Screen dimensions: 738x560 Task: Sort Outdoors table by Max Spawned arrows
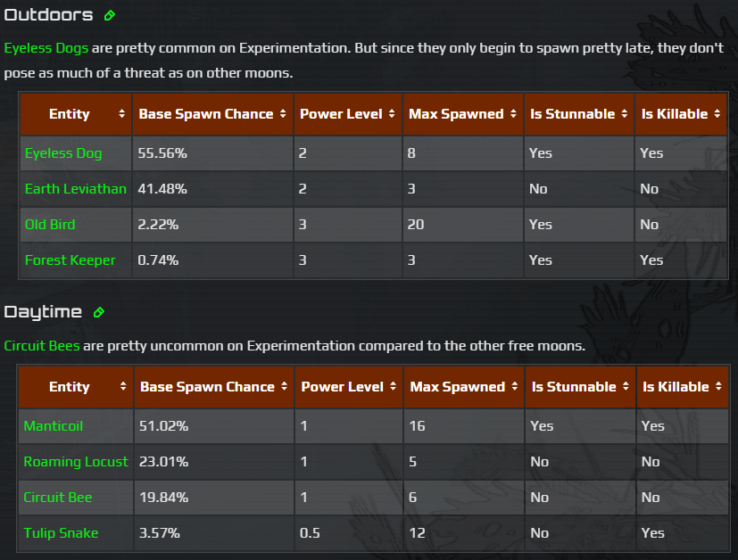[513, 114]
